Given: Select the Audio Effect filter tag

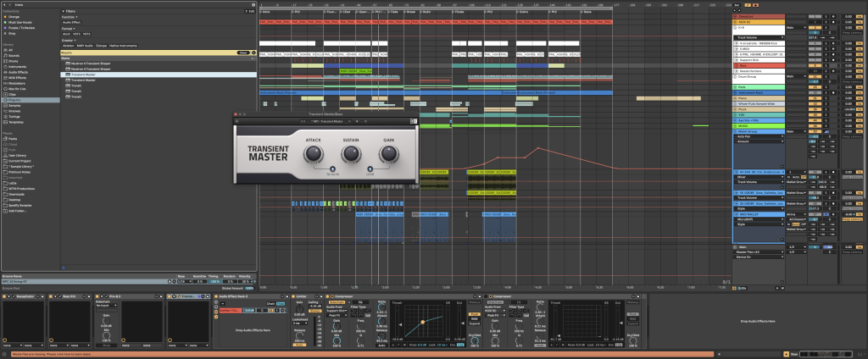Looking at the screenshot, I should pyautogui.click(x=71, y=22).
